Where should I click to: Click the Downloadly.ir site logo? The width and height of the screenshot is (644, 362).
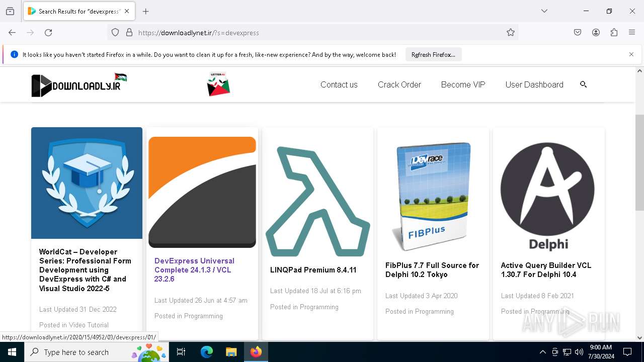pos(79,85)
